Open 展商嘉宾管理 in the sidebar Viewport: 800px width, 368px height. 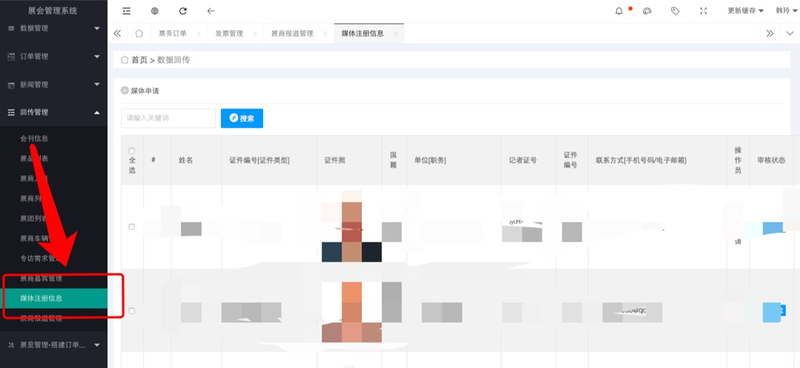pos(41,279)
